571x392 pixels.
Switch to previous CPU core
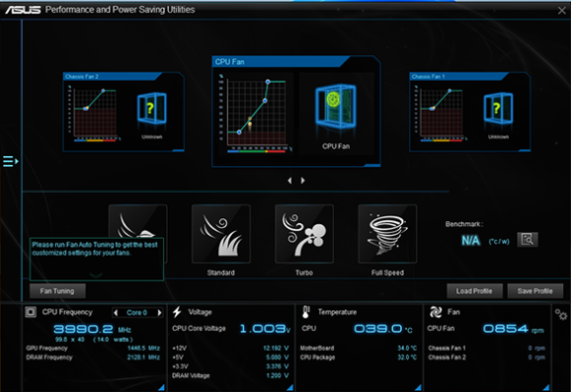[116, 312]
